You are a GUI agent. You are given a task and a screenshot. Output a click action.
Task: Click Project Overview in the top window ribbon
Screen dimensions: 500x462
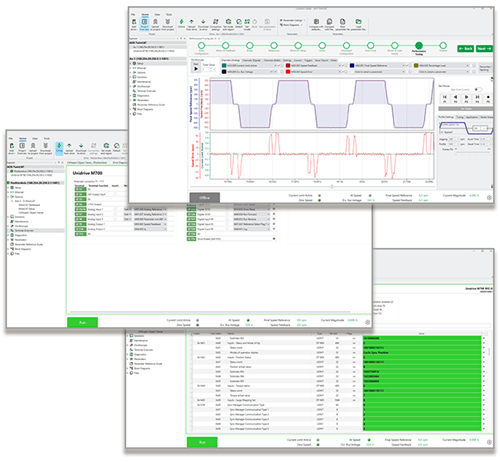click(x=144, y=24)
